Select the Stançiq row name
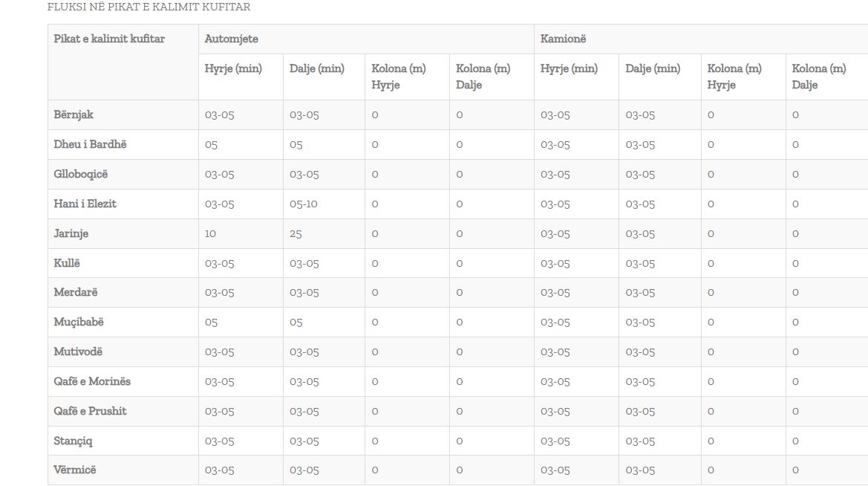The height and width of the screenshot is (486, 868). point(73,441)
